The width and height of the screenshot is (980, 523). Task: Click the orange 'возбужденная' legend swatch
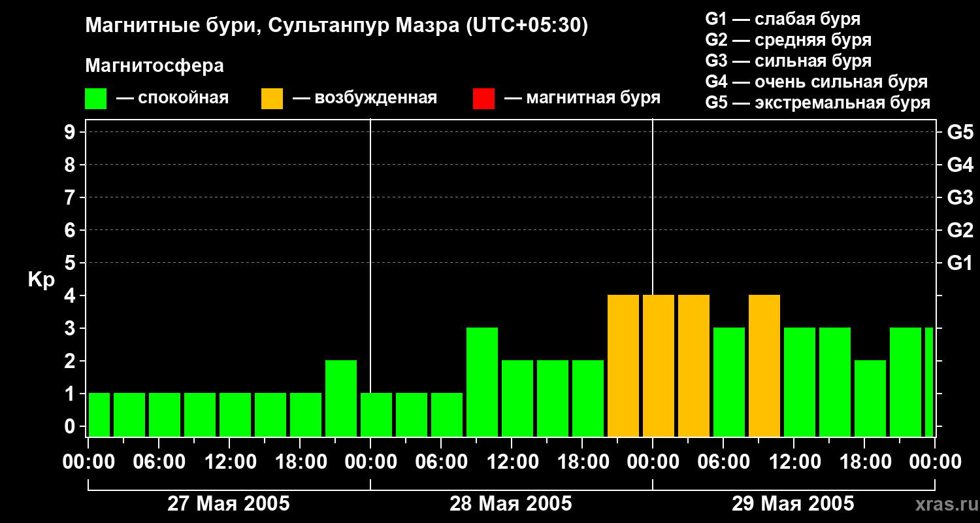click(272, 99)
